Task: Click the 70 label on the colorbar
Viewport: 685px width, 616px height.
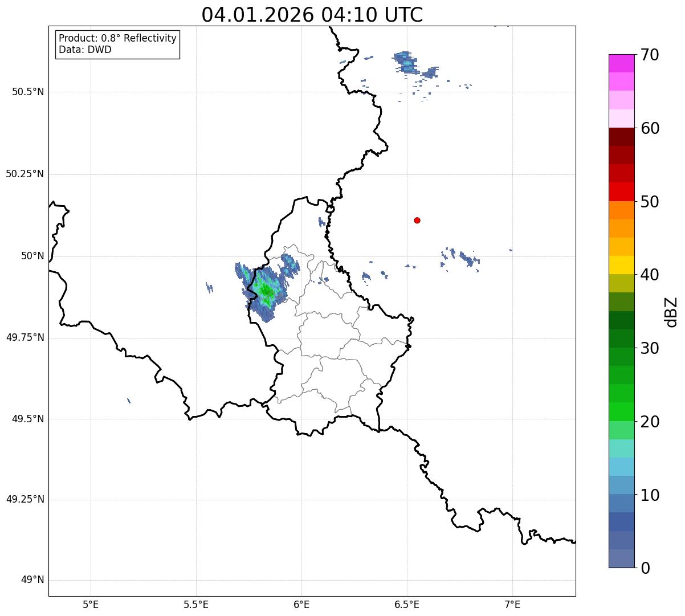Action: click(x=650, y=55)
